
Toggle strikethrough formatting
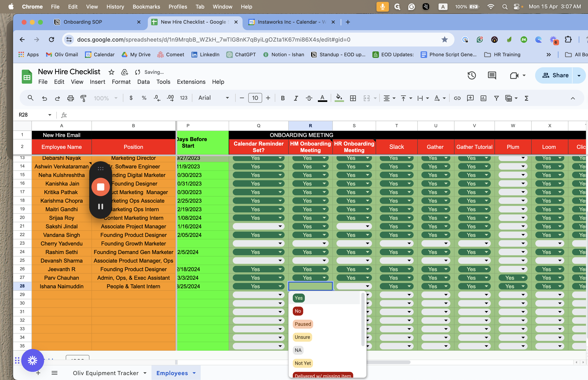pyautogui.click(x=309, y=98)
